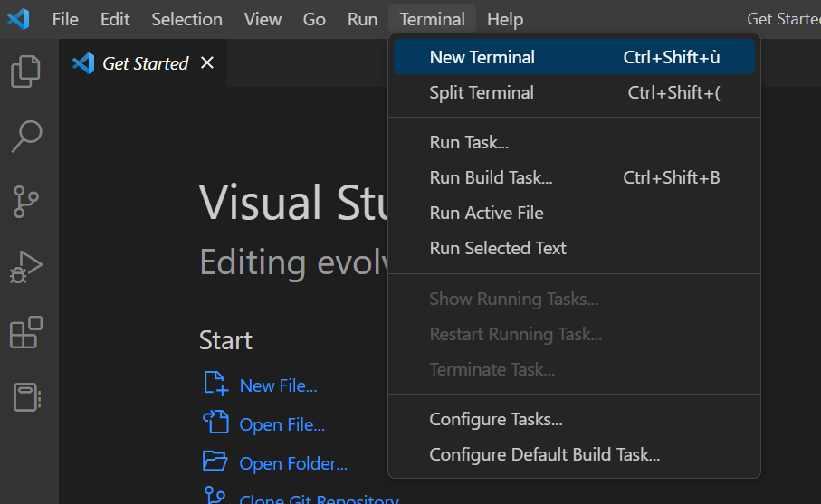Click the Start section heading
Screen dimensions: 821x504
225,340
